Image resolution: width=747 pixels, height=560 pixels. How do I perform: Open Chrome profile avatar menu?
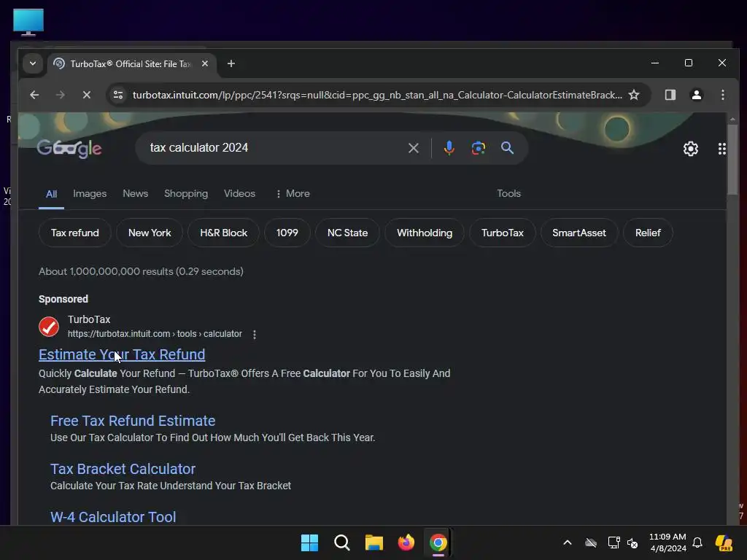pos(697,95)
